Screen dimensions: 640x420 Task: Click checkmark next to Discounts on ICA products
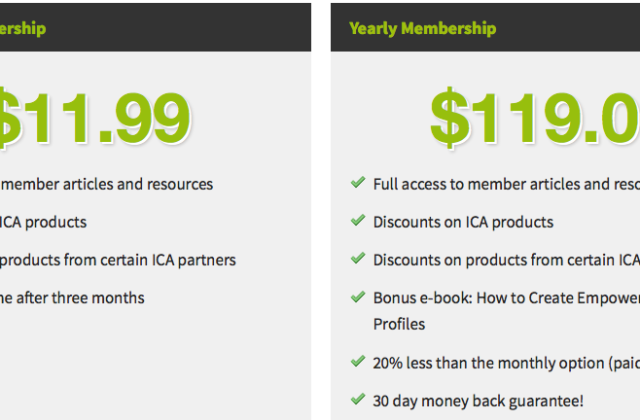coord(358,220)
